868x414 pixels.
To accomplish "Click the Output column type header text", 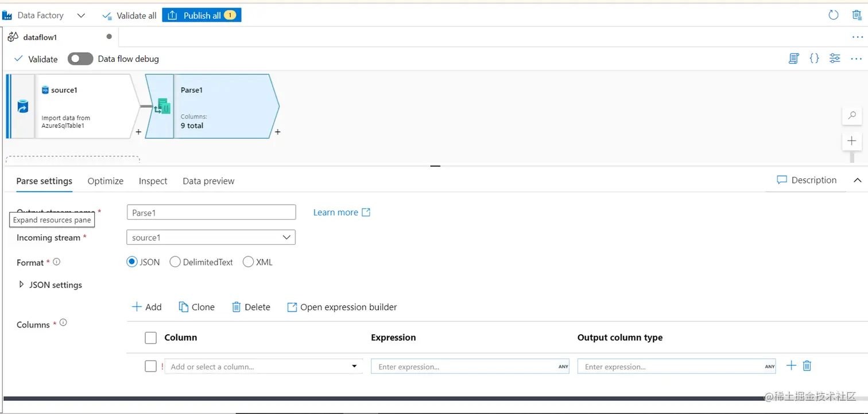I will point(620,338).
